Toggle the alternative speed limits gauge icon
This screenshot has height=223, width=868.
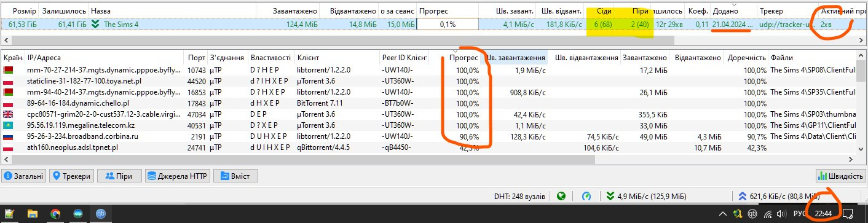pyautogui.click(x=586, y=197)
